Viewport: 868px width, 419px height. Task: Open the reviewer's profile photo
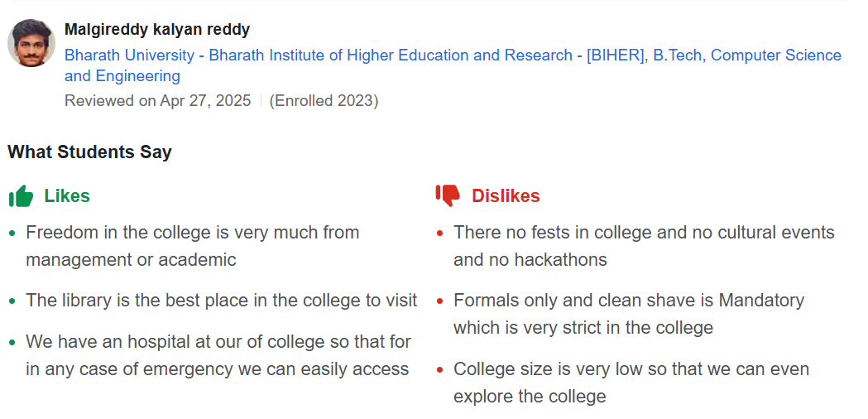(x=31, y=43)
